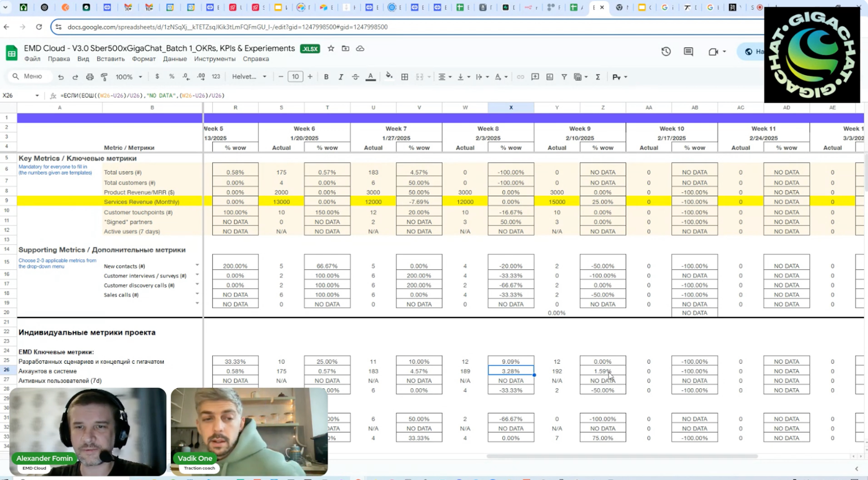The height and width of the screenshot is (480, 868).
Task: Open merge cells dropdown
Action: pyautogui.click(x=423, y=77)
